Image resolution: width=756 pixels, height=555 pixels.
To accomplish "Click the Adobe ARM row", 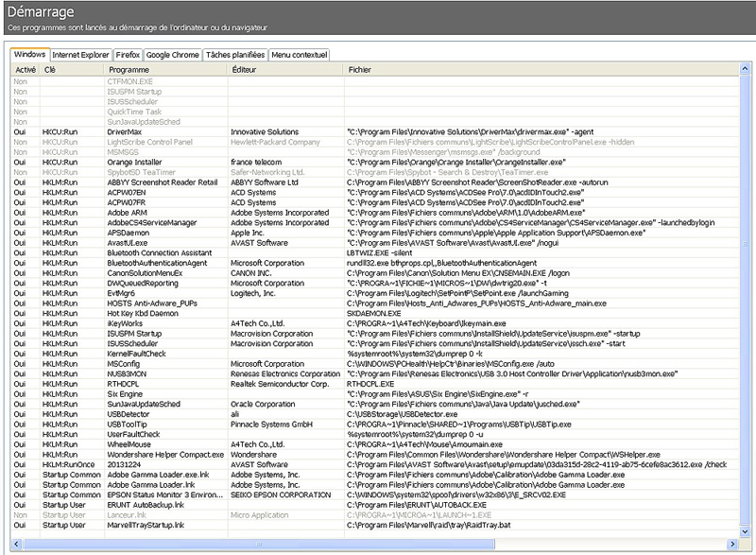I will click(375, 213).
